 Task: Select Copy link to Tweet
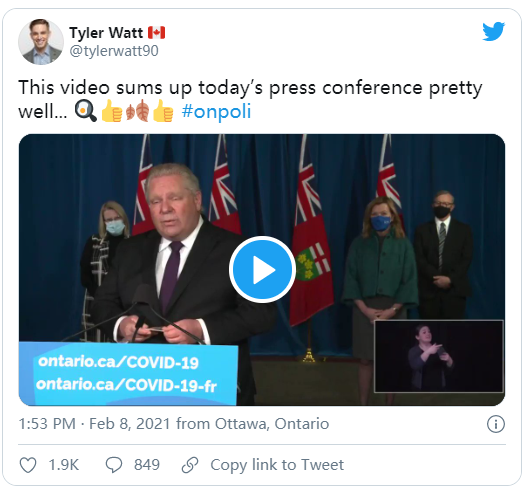tap(277, 465)
